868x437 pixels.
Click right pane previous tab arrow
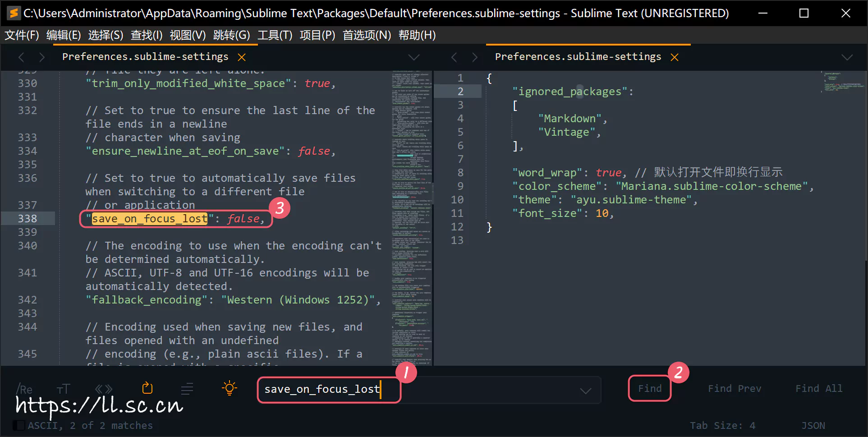click(454, 57)
